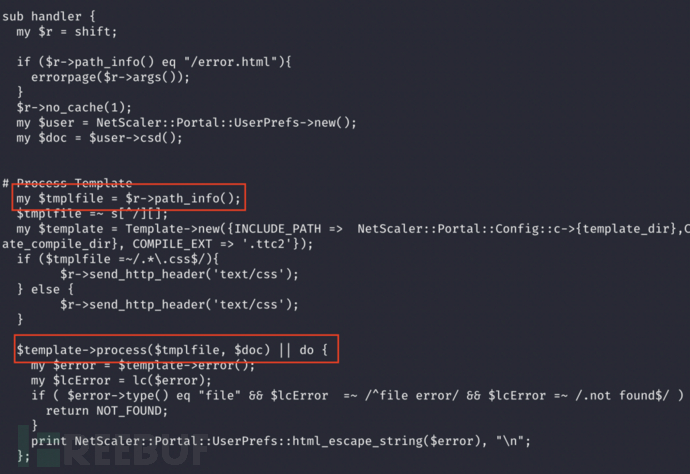Click the 'return NOT_FOUND;' statement
Screen dimensions: 690x474
[106, 411]
